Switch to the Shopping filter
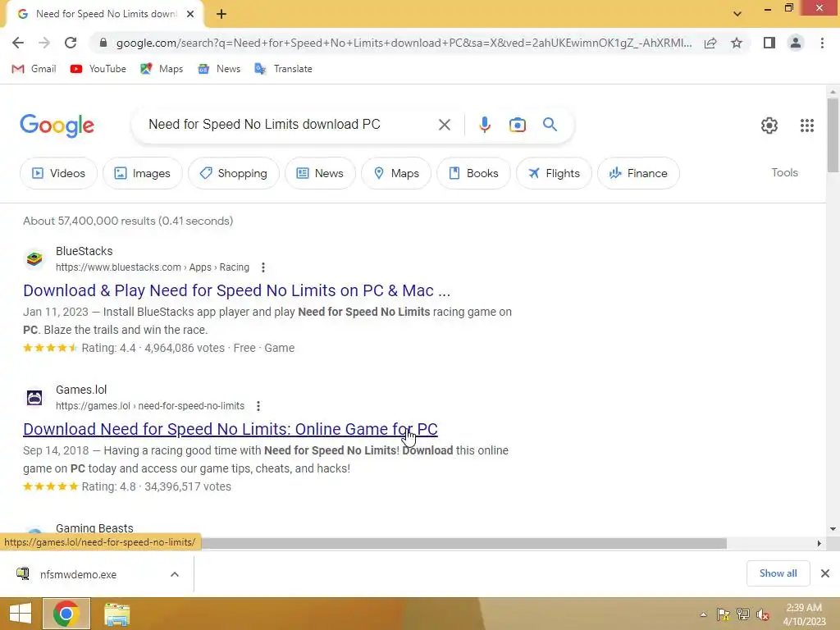Image resolution: width=840 pixels, height=630 pixels. click(x=234, y=173)
